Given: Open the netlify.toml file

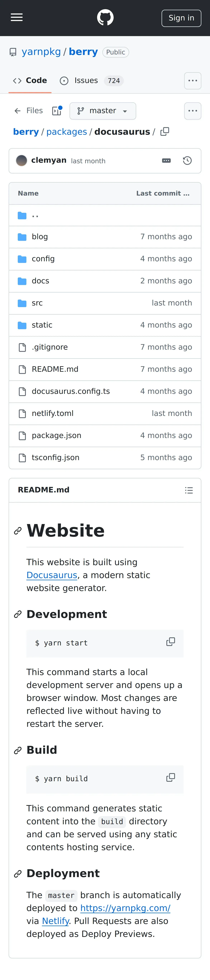Looking at the screenshot, I should click(x=52, y=414).
